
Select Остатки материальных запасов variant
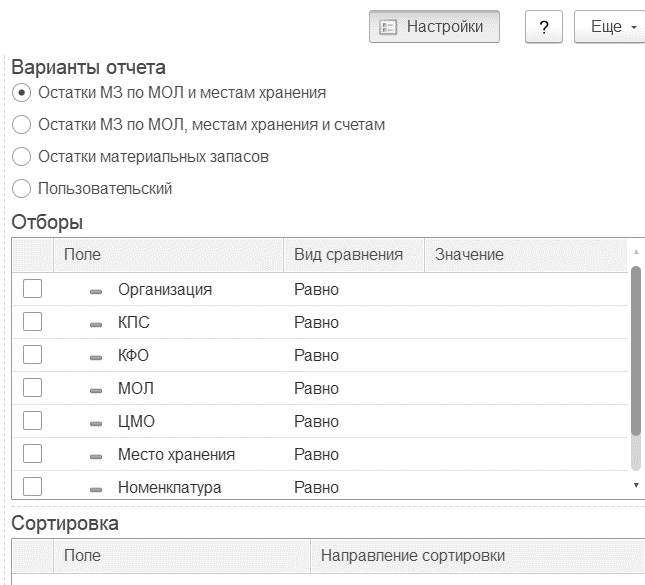[21, 157]
